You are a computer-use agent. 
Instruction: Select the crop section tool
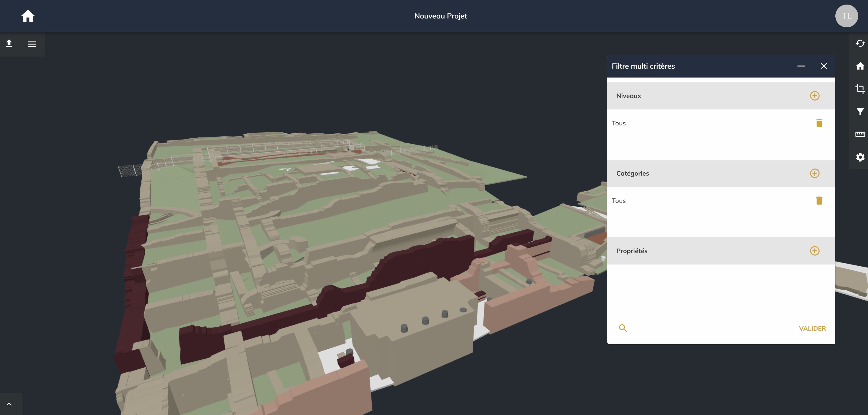tap(860, 89)
